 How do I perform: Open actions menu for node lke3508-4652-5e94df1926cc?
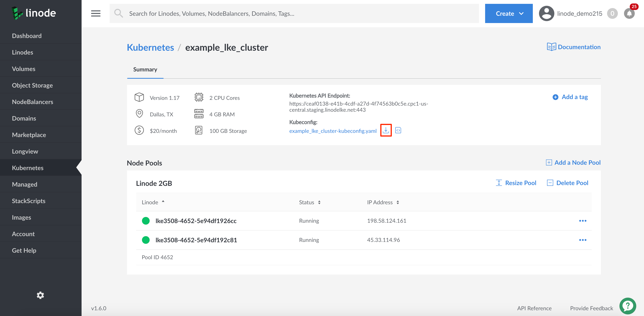pyautogui.click(x=582, y=221)
